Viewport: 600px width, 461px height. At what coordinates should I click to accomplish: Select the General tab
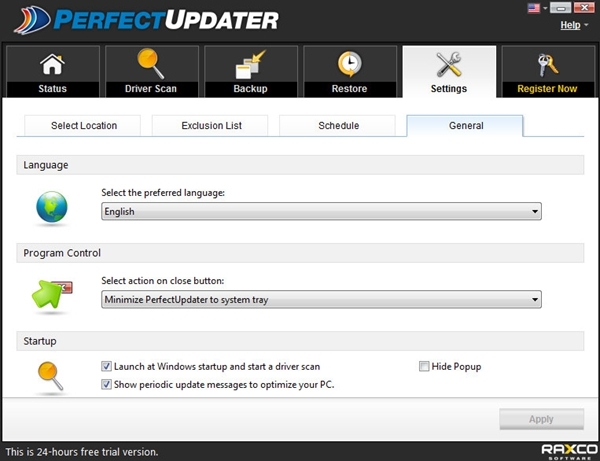[x=465, y=125]
